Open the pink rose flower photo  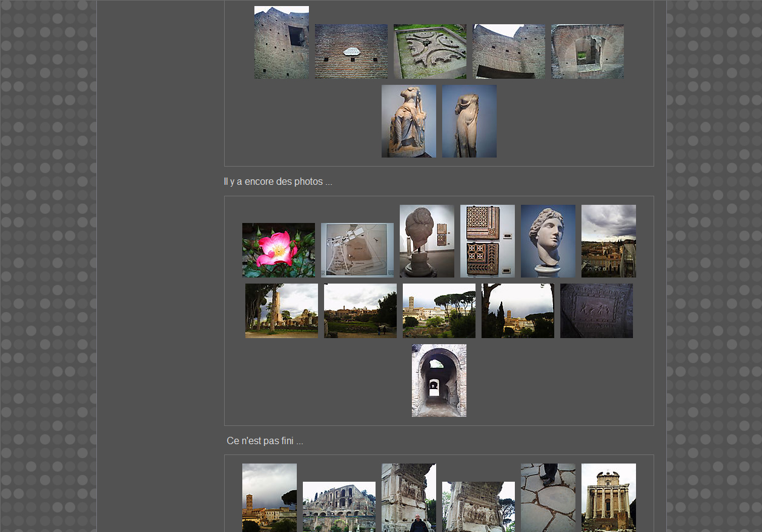click(x=278, y=250)
